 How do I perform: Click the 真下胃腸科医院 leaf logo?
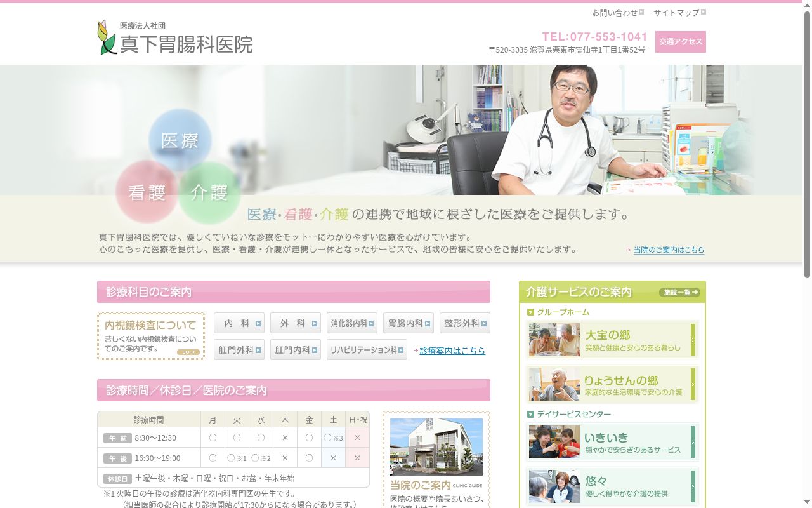pyautogui.click(x=107, y=37)
